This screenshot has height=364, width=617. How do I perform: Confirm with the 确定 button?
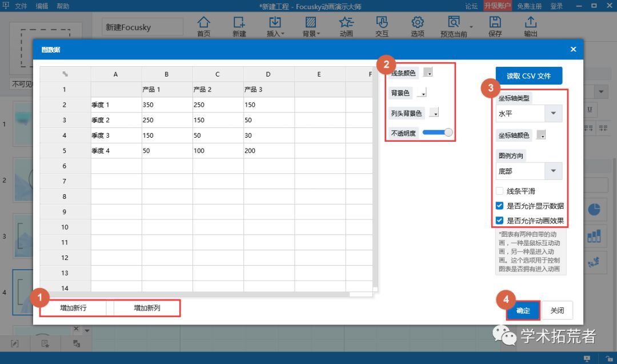(x=523, y=310)
